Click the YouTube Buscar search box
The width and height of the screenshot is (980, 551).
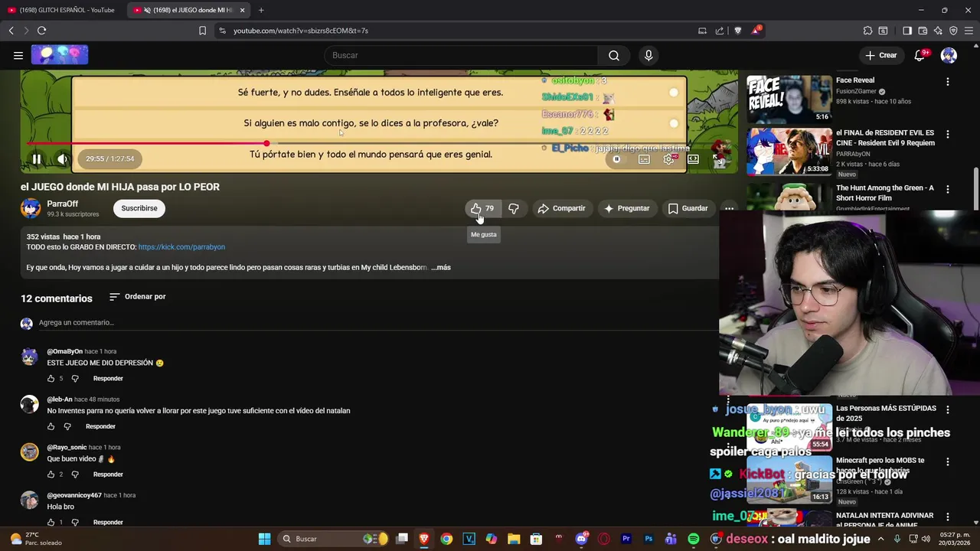461,55
